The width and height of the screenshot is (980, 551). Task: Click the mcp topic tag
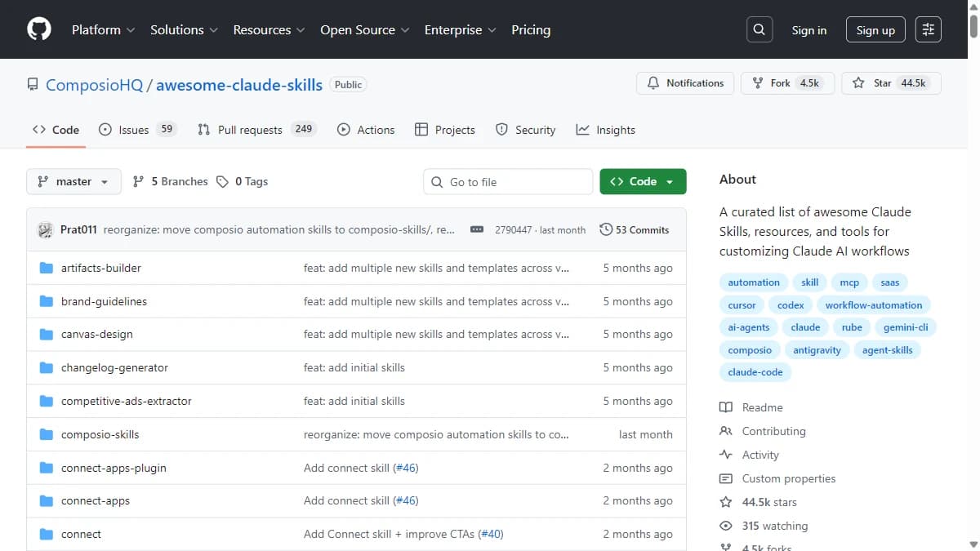[849, 282]
